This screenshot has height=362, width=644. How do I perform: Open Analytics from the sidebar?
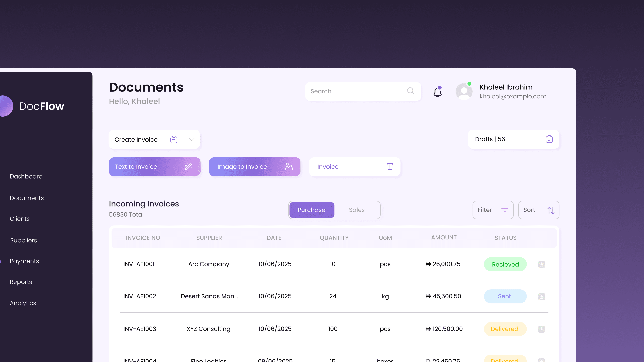[x=23, y=303]
